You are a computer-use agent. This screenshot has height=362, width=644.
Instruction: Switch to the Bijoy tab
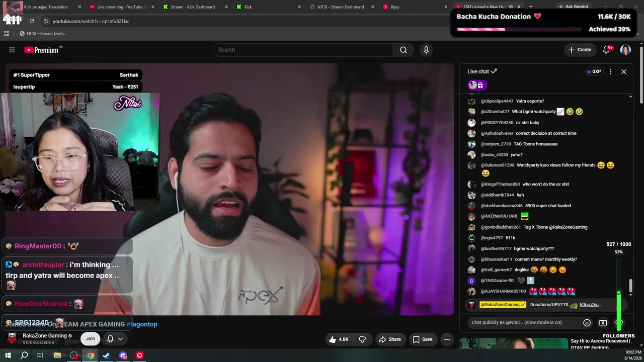[414, 7]
